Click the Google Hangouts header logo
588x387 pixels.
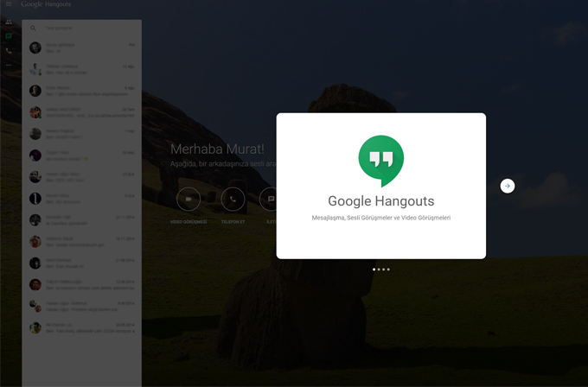pos(46,4)
